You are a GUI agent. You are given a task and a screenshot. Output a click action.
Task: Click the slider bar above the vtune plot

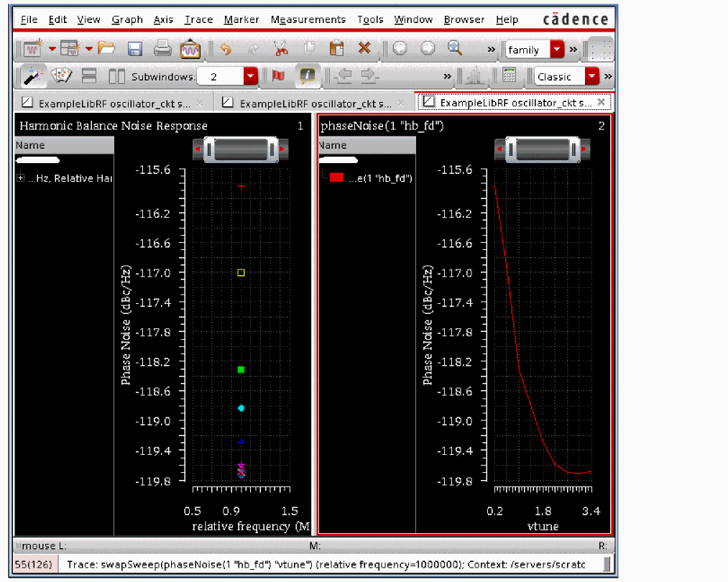point(542,150)
